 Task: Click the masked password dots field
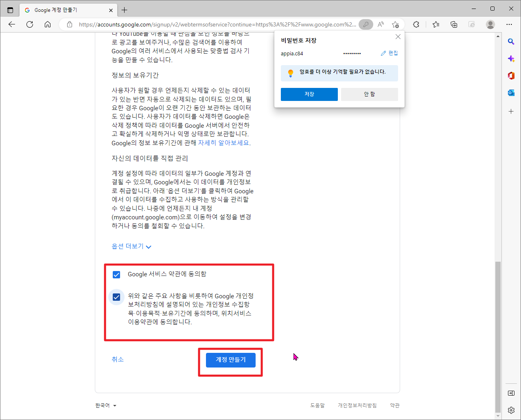click(x=352, y=53)
